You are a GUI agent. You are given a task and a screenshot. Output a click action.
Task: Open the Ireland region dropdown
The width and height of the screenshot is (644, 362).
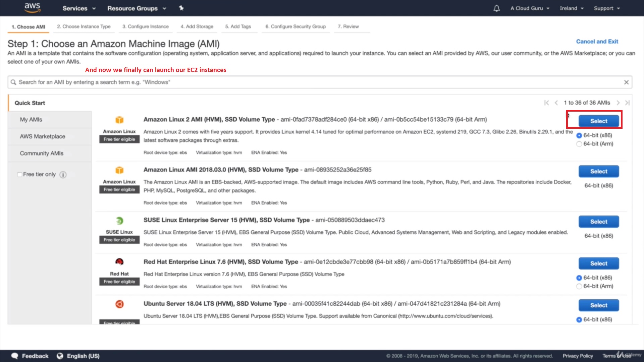[572, 8]
